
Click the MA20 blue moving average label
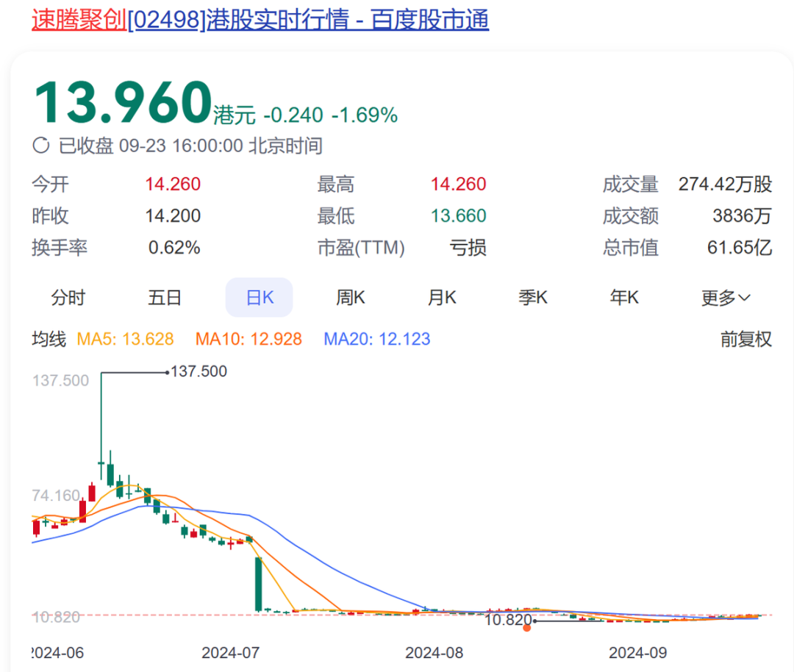(376, 339)
